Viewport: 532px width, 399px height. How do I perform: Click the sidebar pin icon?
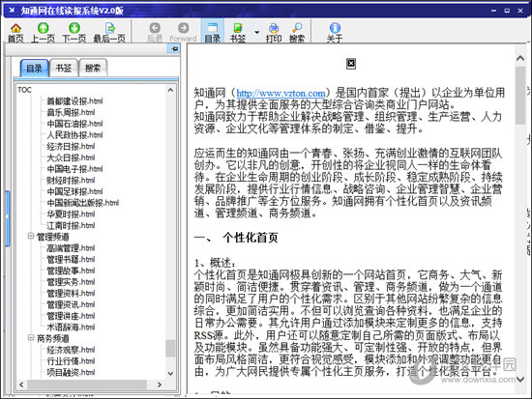tap(174, 49)
